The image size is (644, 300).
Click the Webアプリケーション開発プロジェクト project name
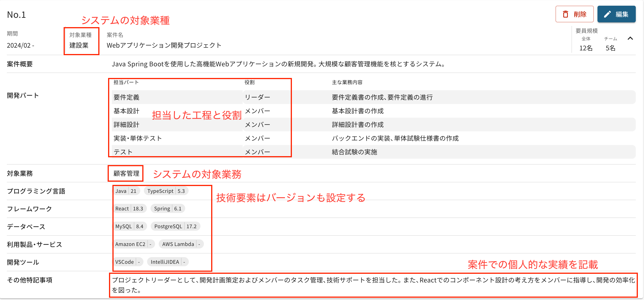(x=164, y=46)
